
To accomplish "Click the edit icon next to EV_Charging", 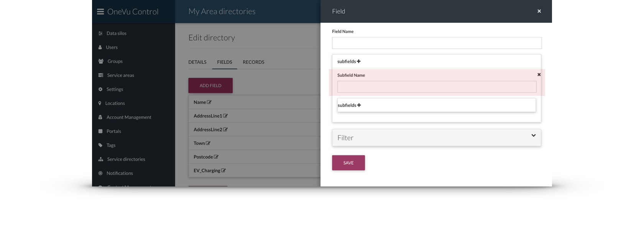I will 223,171.
